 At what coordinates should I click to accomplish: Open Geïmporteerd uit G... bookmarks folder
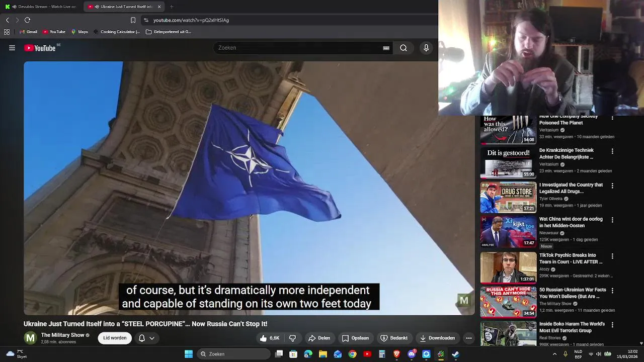[168, 32]
